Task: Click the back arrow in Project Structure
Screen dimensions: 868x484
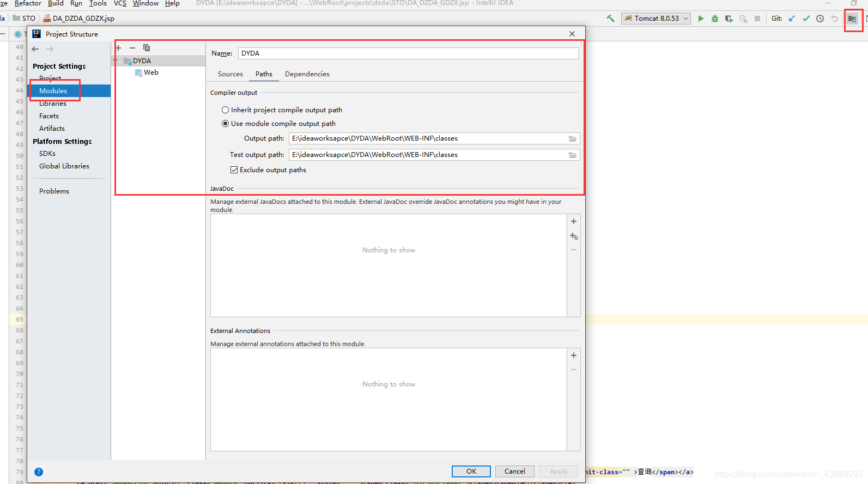Action: pos(35,49)
